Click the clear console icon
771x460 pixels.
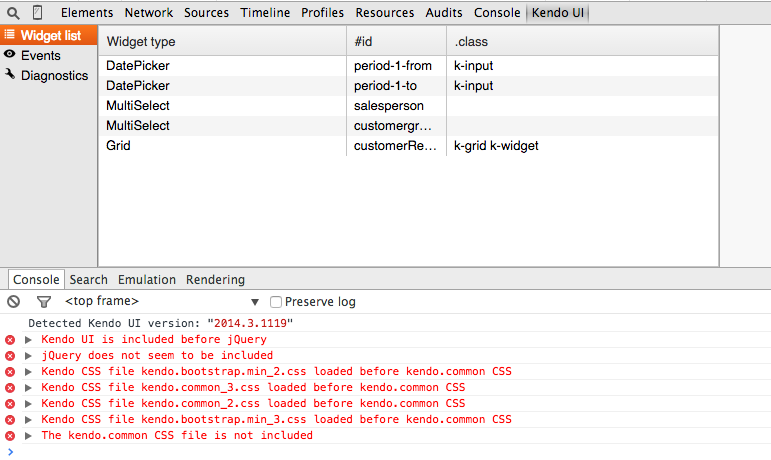point(14,301)
